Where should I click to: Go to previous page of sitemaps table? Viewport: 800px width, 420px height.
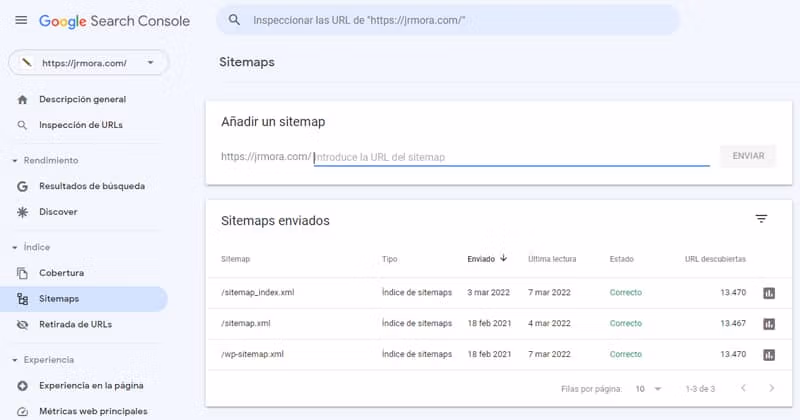[x=743, y=388]
